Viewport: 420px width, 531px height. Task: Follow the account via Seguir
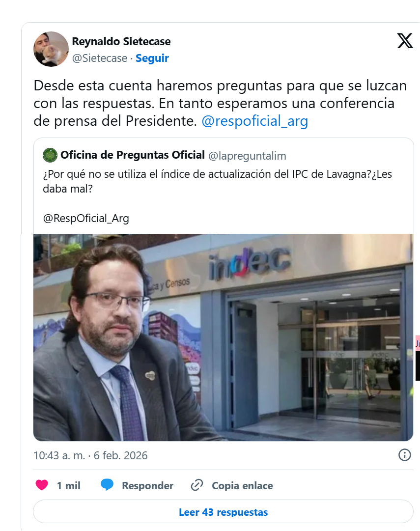(x=152, y=58)
